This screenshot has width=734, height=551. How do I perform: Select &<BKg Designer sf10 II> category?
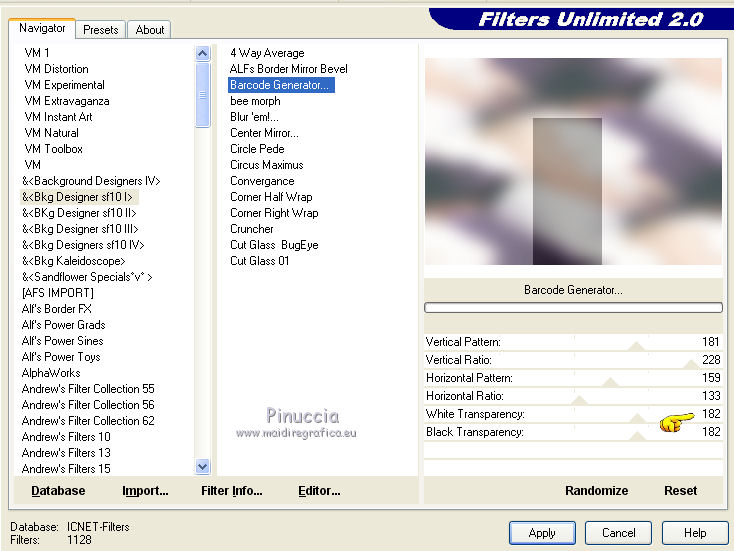click(79, 213)
